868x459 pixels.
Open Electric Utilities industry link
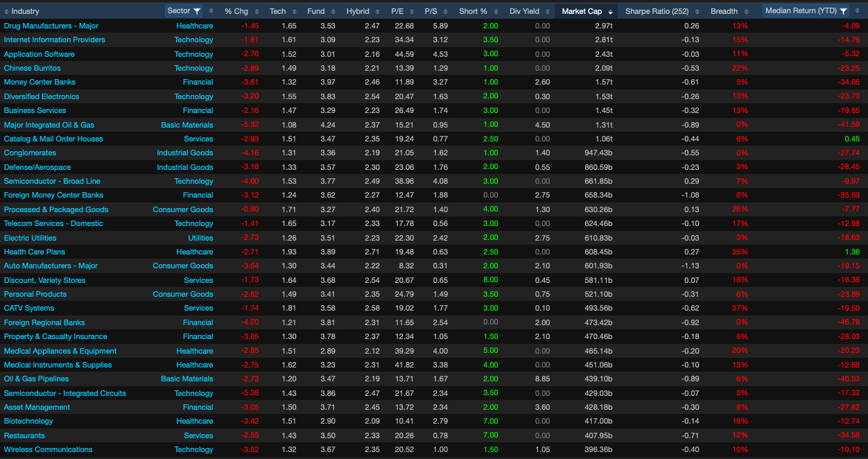coord(31,238)
